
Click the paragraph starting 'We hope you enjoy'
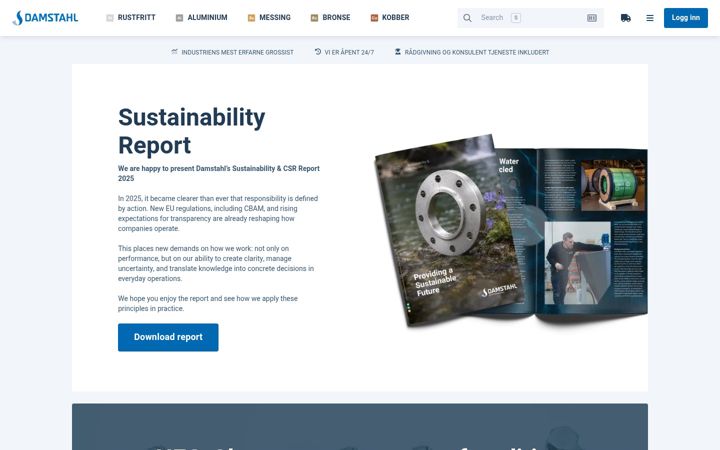tap(208, 304)
